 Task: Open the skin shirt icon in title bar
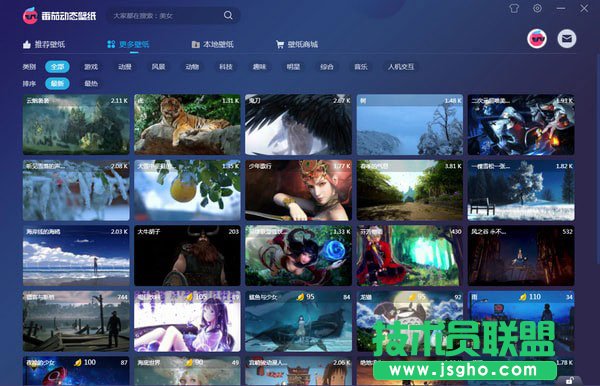(514, 8)
